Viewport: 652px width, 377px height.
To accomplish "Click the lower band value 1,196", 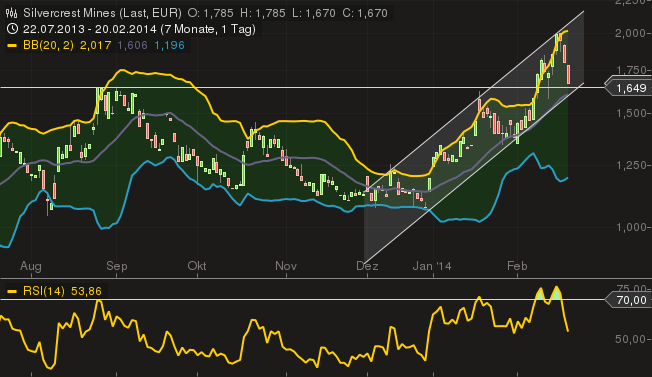I will coord(169,45).
